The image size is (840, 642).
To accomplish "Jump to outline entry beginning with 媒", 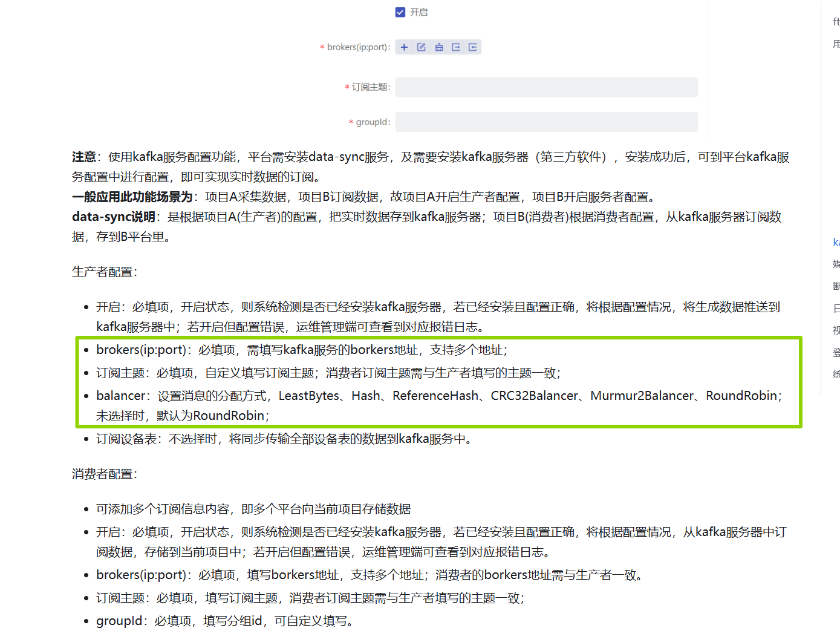I will (x=836, y=264).
